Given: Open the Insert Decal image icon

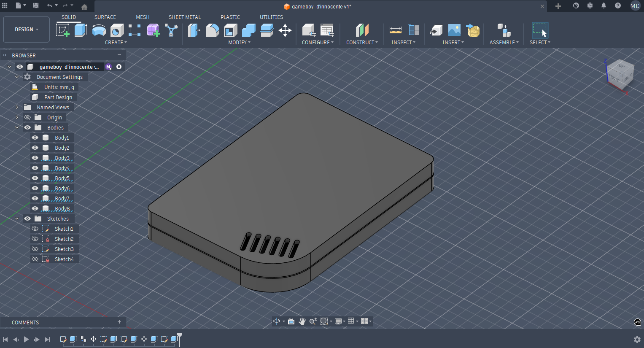Looking at the screenshot, I should click(x=454, y=30).
